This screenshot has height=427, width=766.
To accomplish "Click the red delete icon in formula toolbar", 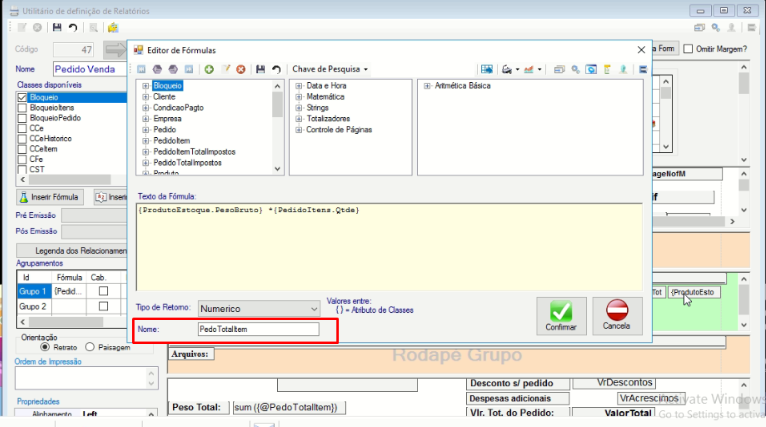I will (241, 69).
